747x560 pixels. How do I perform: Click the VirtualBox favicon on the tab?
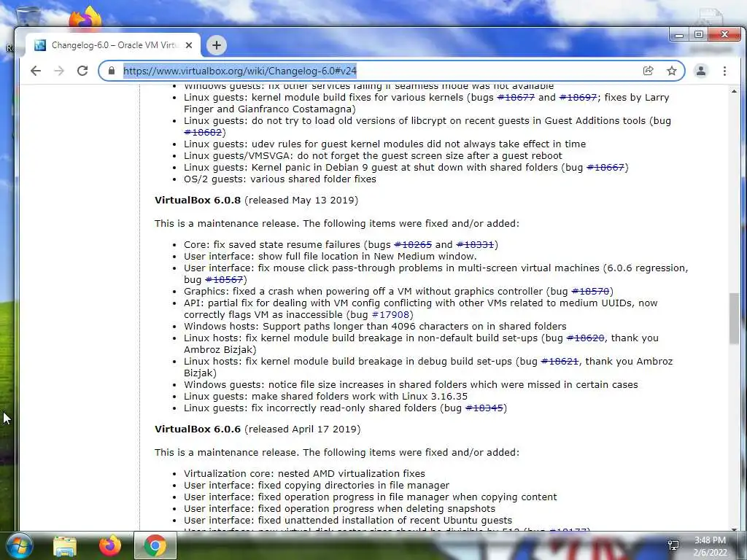click(x=40, y=45)
